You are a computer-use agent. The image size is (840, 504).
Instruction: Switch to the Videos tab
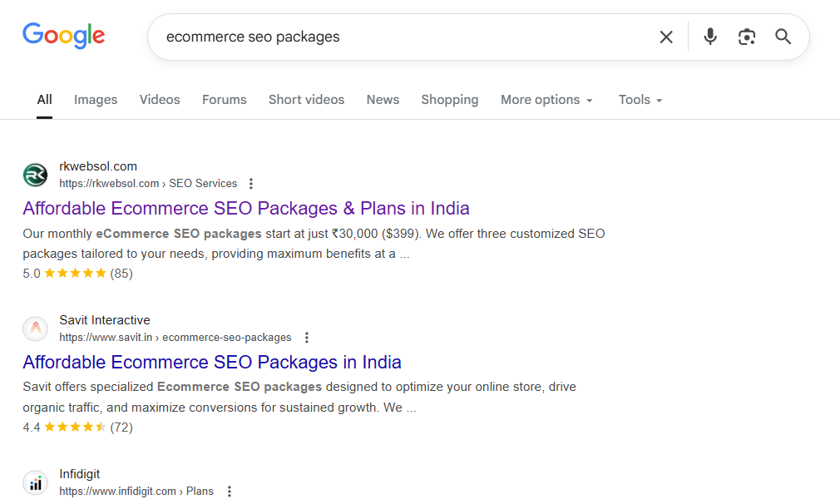tap(160, 100)
